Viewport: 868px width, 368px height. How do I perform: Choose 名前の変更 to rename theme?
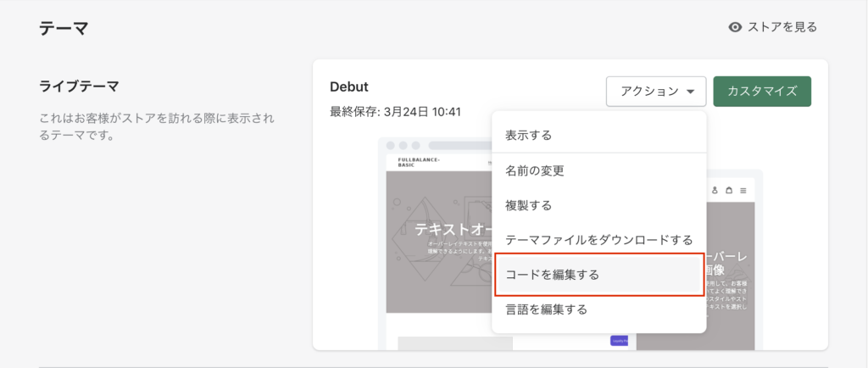coord(534,170)
